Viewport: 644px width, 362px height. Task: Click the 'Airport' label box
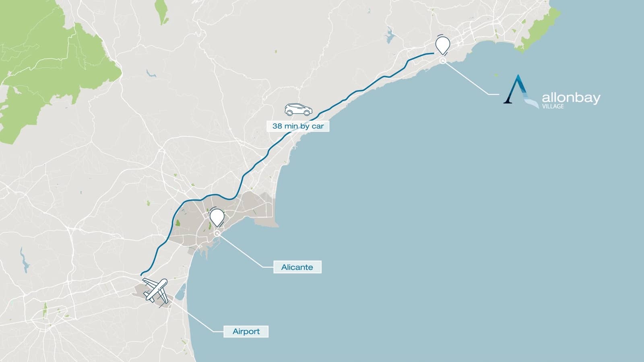(246, 331)
